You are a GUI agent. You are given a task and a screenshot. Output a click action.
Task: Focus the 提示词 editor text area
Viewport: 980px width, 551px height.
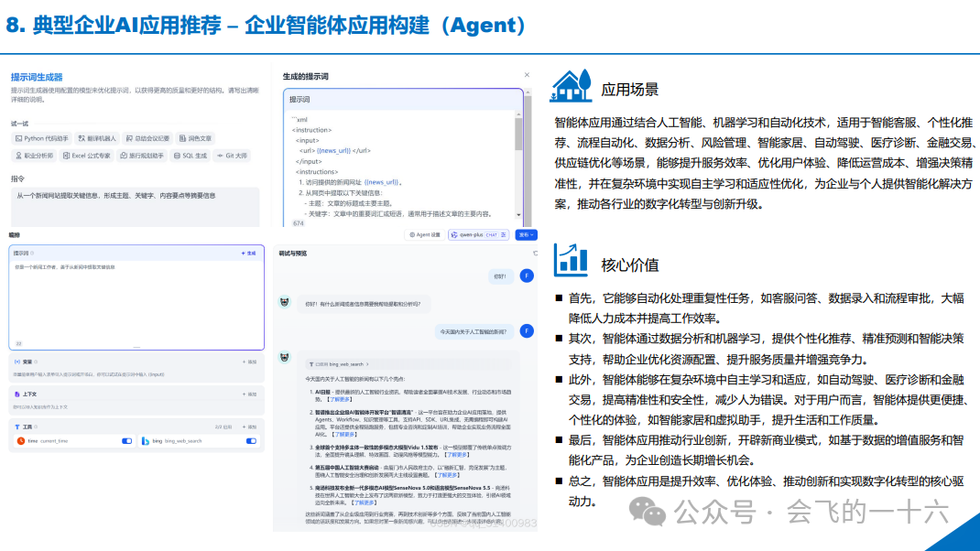click(136, 302)
